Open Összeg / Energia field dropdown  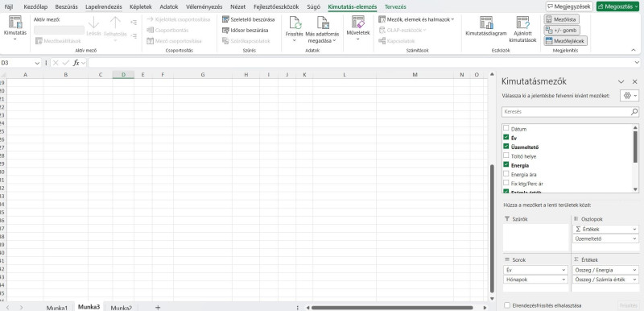pos(635,270)
